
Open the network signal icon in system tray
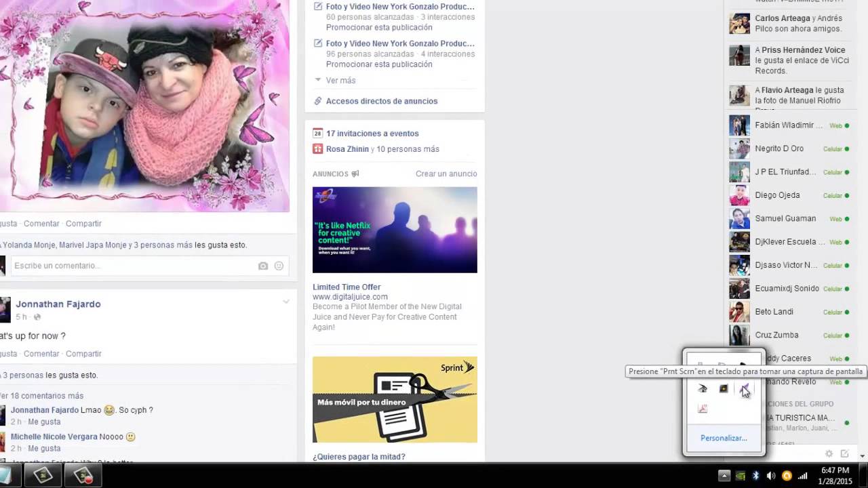(x=803, y=476)
